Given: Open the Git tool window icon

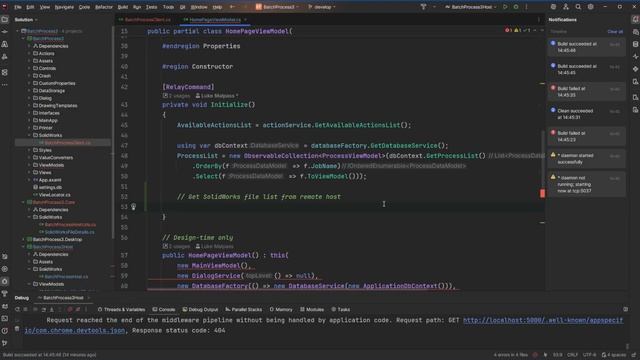Looking at the screenshot, I should pos(5,343).
